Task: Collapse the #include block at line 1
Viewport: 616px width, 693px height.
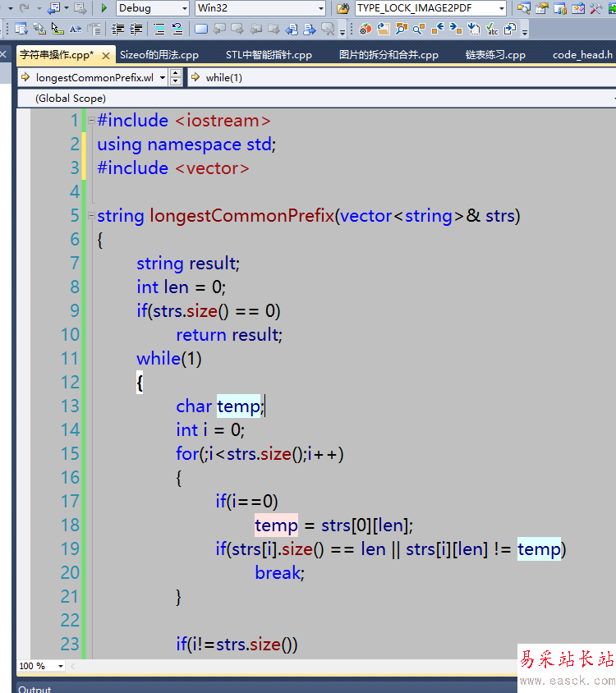Action: [91, 120]
